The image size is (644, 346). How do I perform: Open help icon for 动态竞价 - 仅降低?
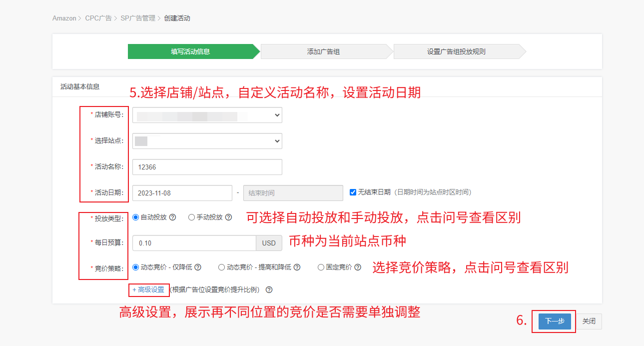tap(198, 267)
